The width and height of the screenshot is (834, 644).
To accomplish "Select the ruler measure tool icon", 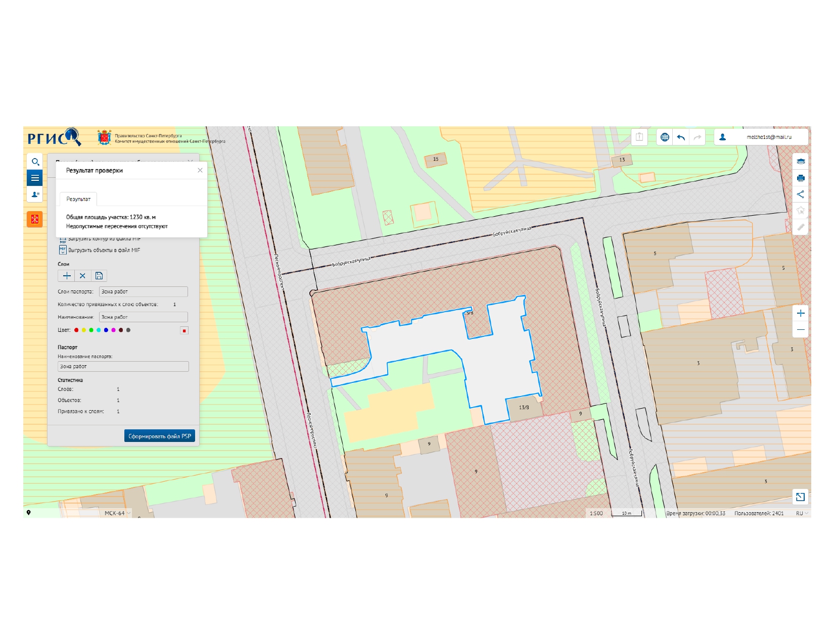I will click(x=801, y=227).
